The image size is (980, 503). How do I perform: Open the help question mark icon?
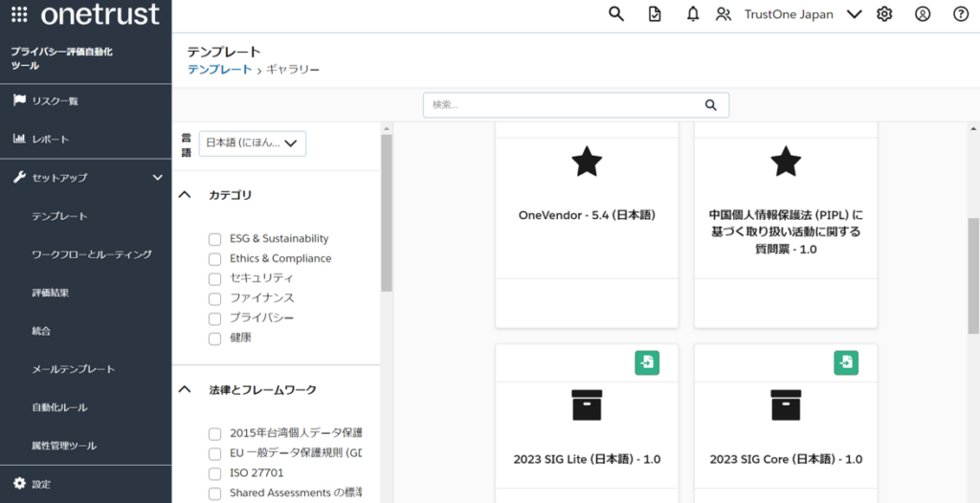pos(961,14)
